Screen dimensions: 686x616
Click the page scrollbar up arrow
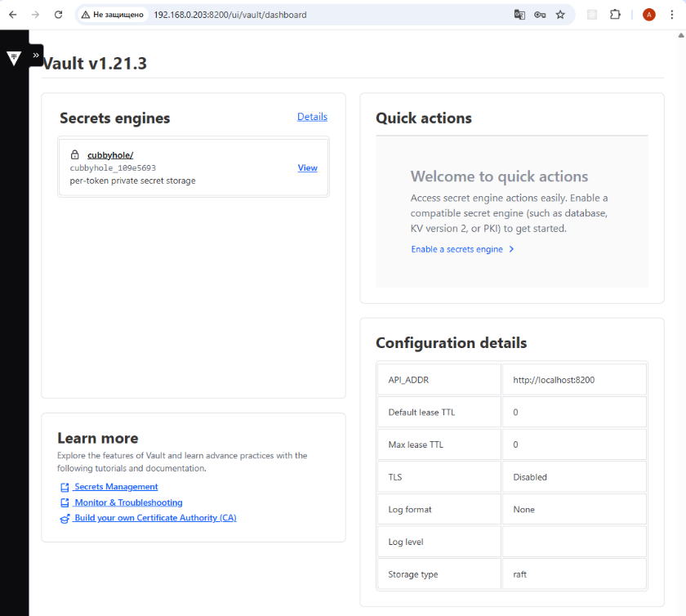[x=681, y=35]
